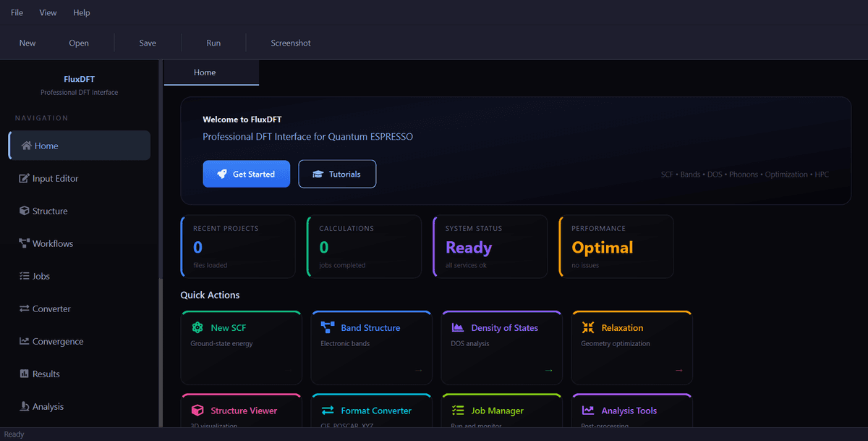
Task: Switch to the Home tab
Action: (x=205, y=72)
